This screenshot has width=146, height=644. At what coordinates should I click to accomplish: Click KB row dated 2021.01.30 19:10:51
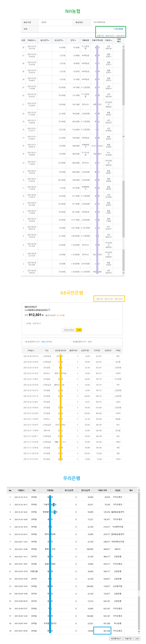coord(72,459)
